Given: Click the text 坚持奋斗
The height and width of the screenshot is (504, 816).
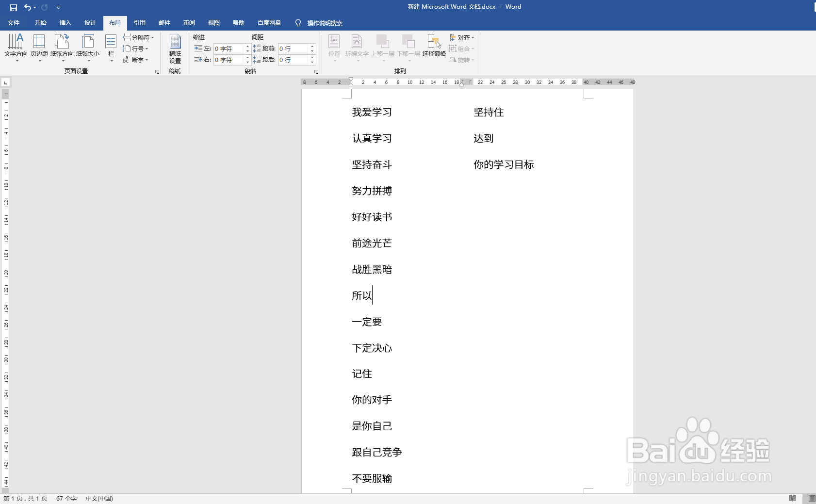Looking at the screenshot, I should pos(372,165).
